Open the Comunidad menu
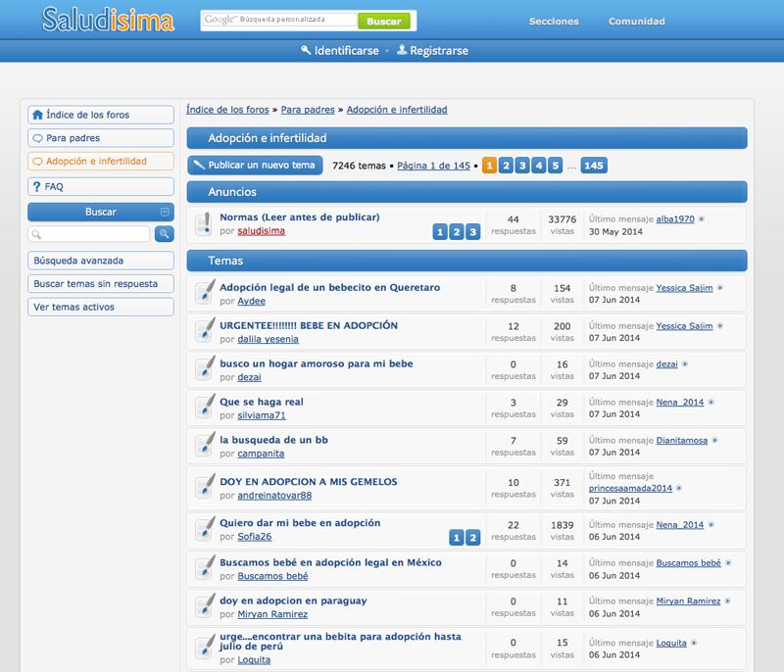This screenshot has width=784, height=672. click(x=636, y=21)
